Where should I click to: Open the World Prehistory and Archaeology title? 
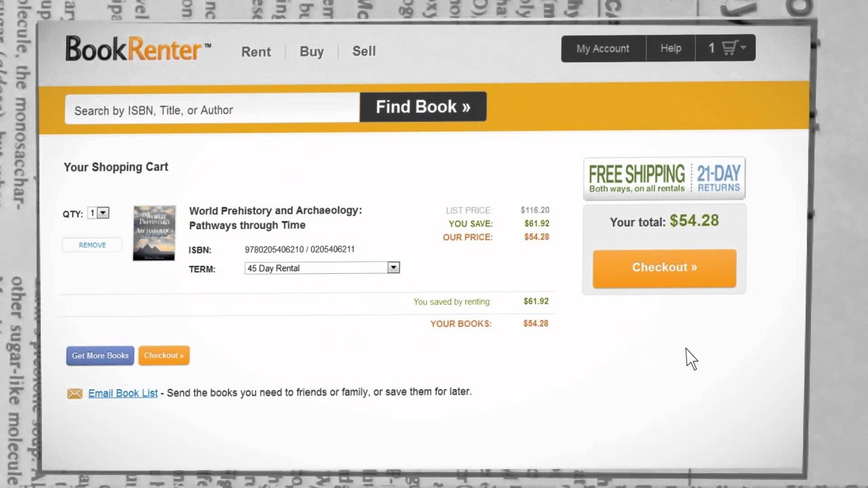(275, 218)
